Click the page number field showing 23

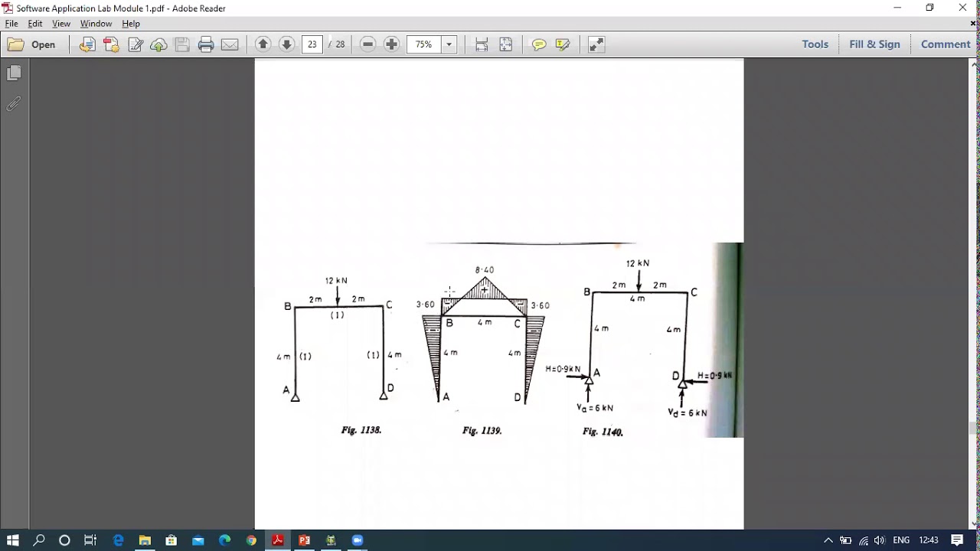[x=312, y=44]
